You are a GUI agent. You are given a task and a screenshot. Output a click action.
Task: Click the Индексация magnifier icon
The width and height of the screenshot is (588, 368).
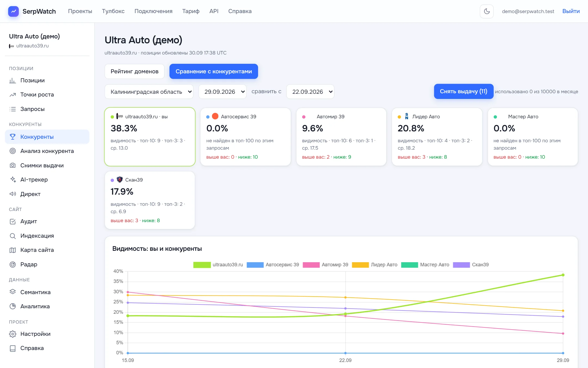(13, 236)
